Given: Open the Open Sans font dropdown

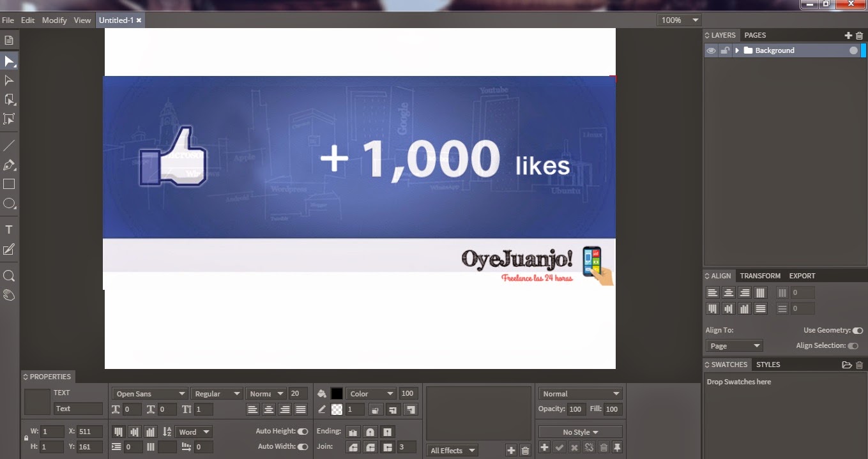Looking at the screenshot, I should coord(149,394).
